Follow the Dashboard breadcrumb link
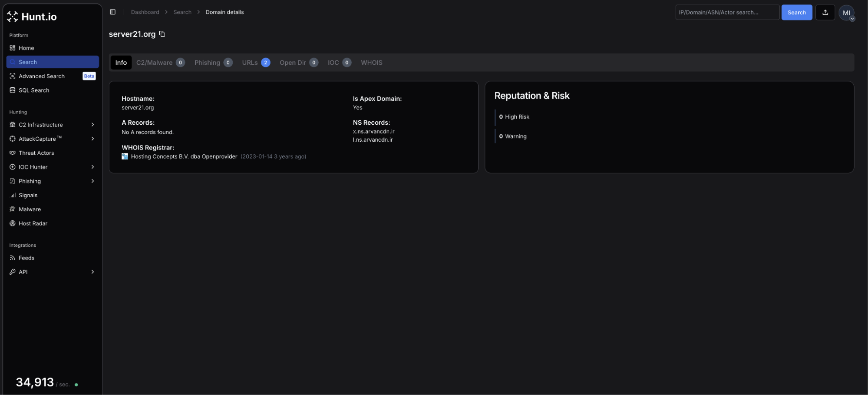This screenshot has width=868, height=395. (x=145, y=12)
